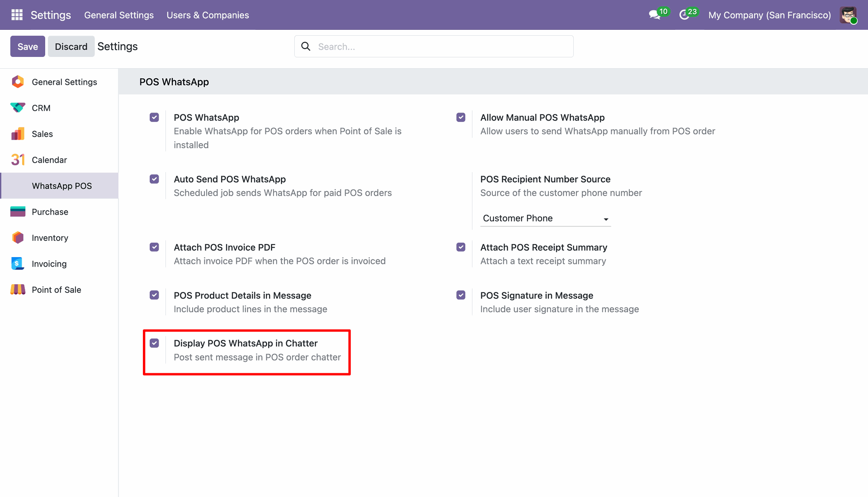The height and width of the screenshot is (497, 868).
Task: Switch to the Purchase settings tab
Action: coord(59,212)
